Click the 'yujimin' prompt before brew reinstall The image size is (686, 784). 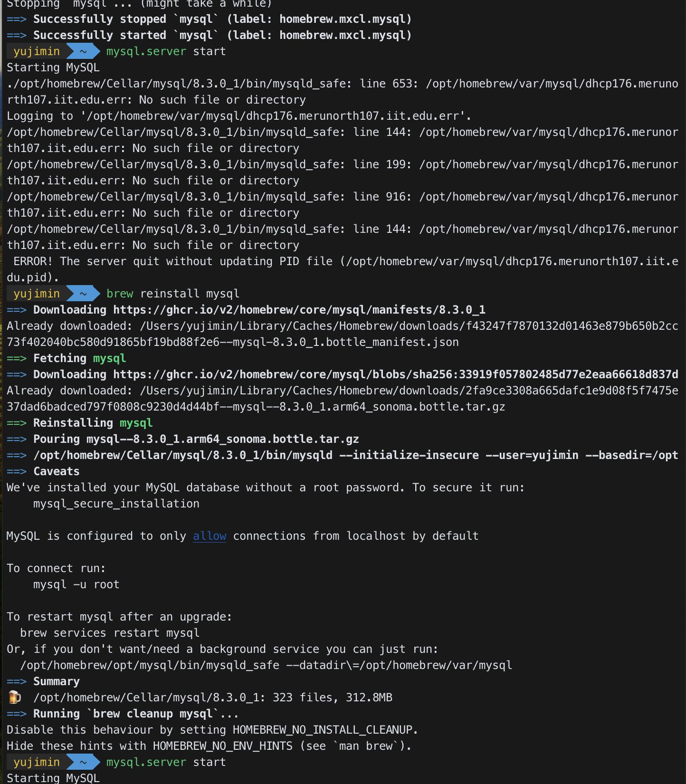[x=37, y=294]
